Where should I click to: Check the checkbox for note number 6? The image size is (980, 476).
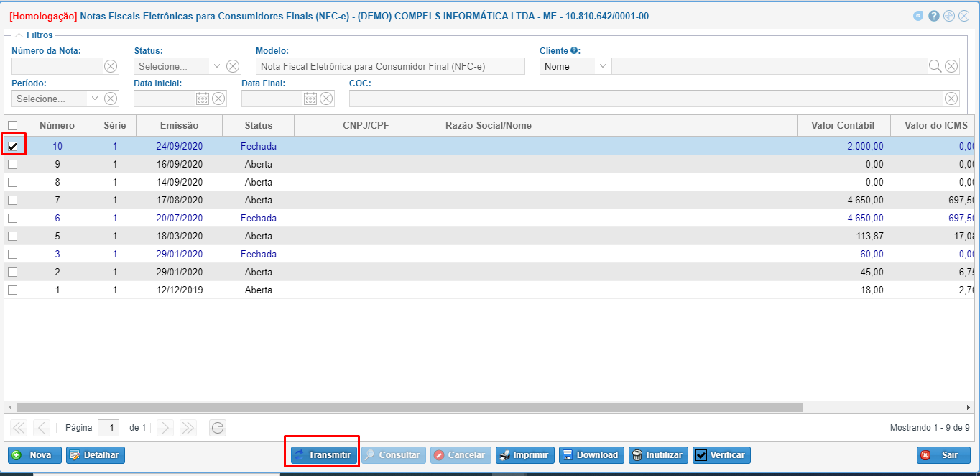pyautogui.click(x=13, y=218)
